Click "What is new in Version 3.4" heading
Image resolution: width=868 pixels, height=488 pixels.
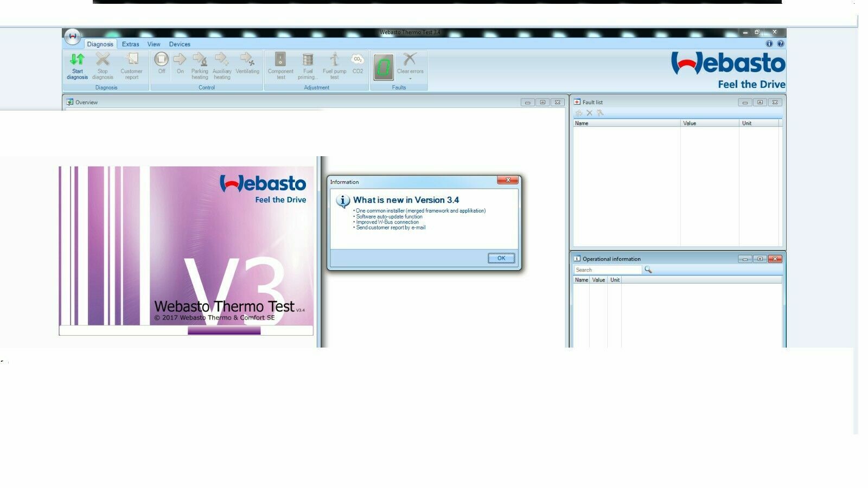406,200
